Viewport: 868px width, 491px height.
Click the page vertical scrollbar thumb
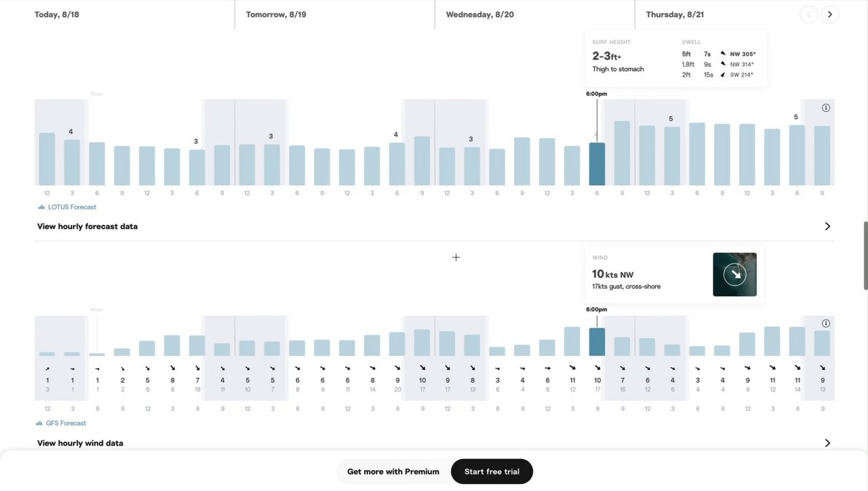[x=865, y=254]
